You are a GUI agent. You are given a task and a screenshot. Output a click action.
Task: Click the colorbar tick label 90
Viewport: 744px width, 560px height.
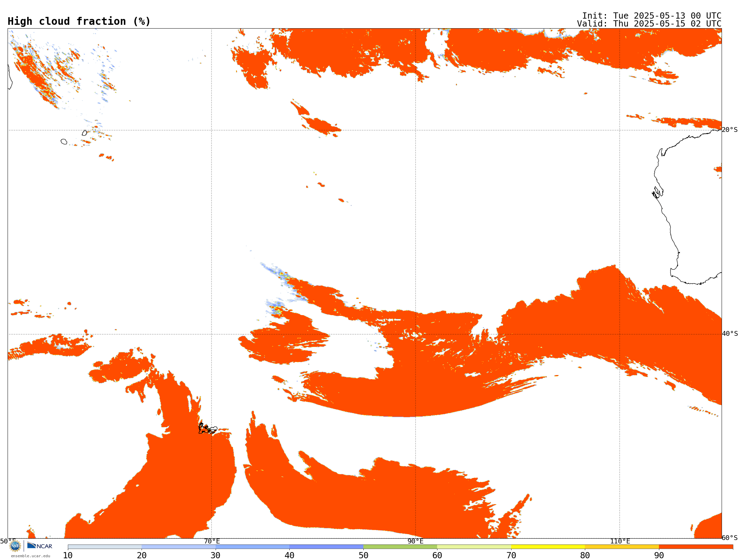coord(659,556)
